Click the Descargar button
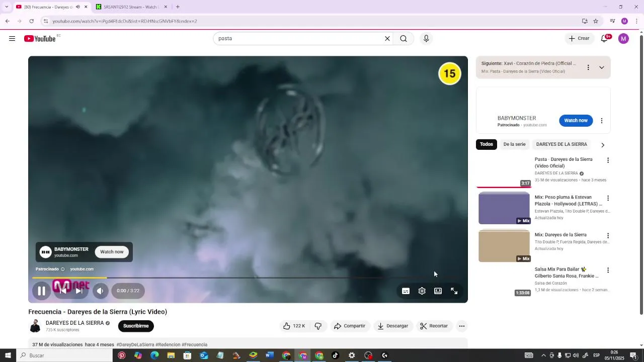644x362 pixels. pos(393,326)
